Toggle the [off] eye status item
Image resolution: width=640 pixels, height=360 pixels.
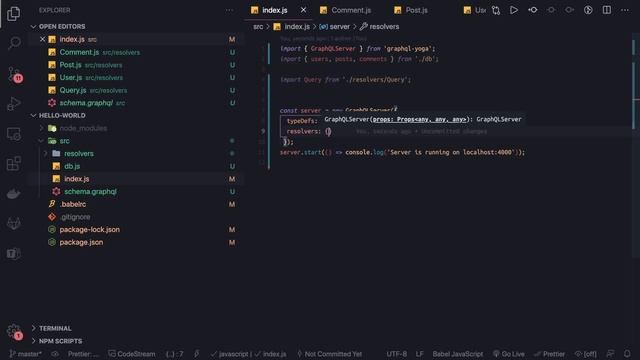click(586, 354)
